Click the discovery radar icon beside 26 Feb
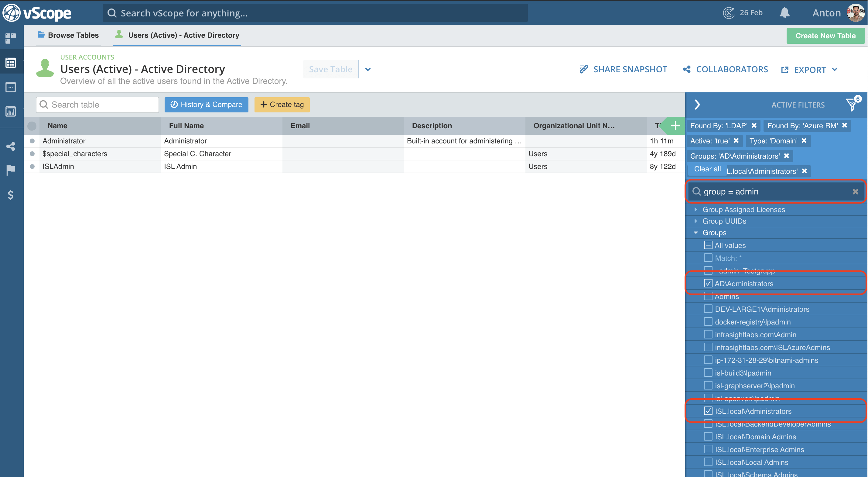Screen dimensions: 868x477 [x=729, y=13]
